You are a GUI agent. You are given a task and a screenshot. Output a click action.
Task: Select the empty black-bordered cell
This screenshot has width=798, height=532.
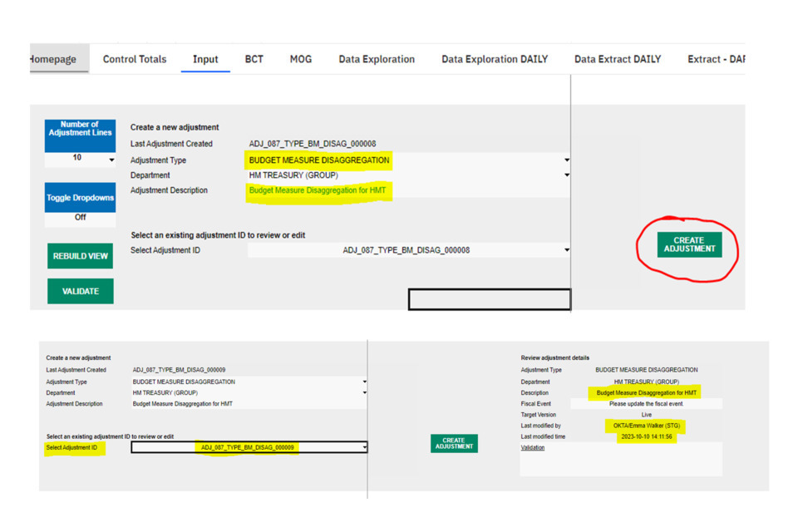pos(489,299)
